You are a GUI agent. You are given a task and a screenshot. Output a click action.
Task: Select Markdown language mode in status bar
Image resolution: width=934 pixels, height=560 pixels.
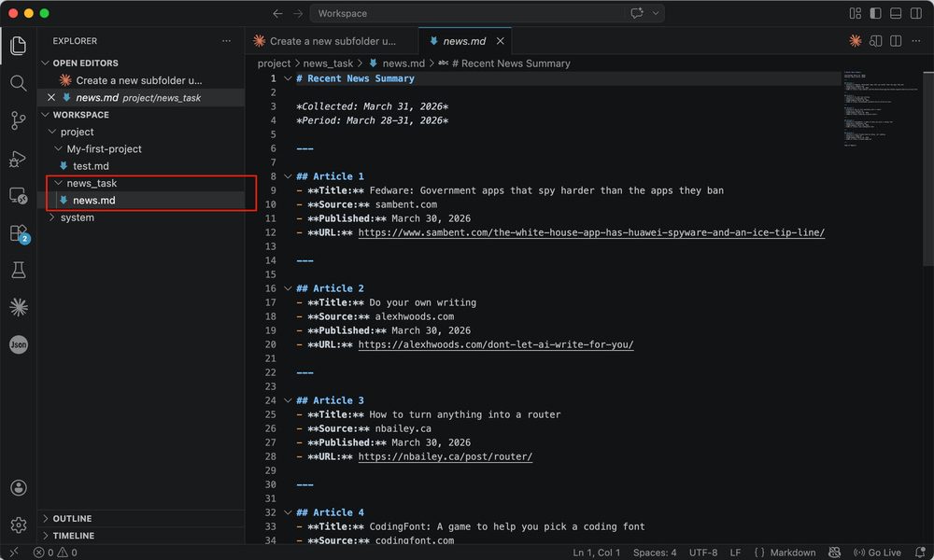pos(790,553)
